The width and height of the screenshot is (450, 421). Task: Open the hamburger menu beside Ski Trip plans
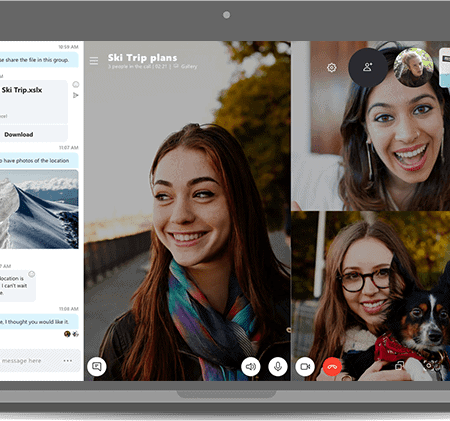click(94, 61)
